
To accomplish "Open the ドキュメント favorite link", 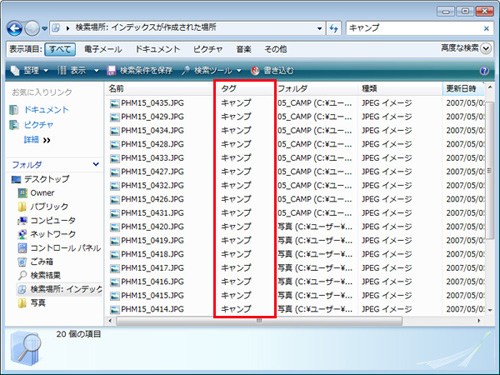I will click(46, 110).
